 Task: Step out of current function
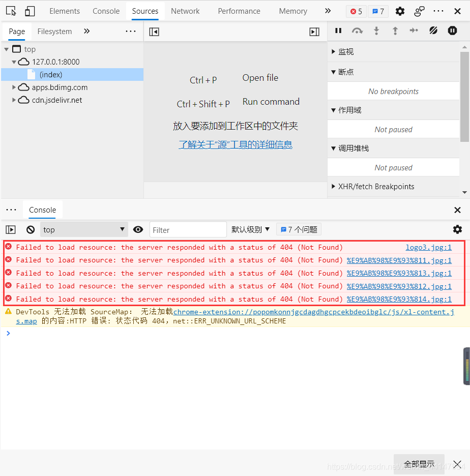coord(395,31)
